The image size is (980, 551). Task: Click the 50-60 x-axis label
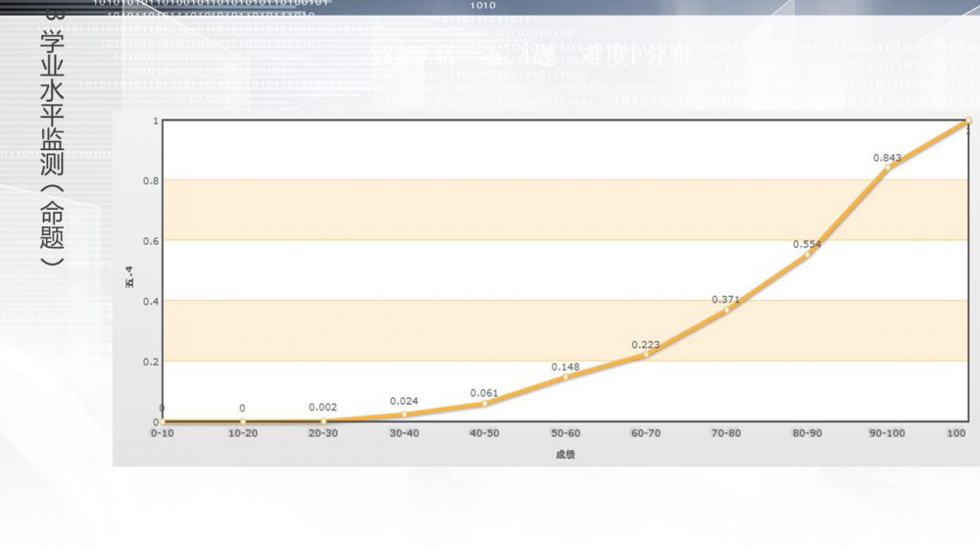[565, 432]
